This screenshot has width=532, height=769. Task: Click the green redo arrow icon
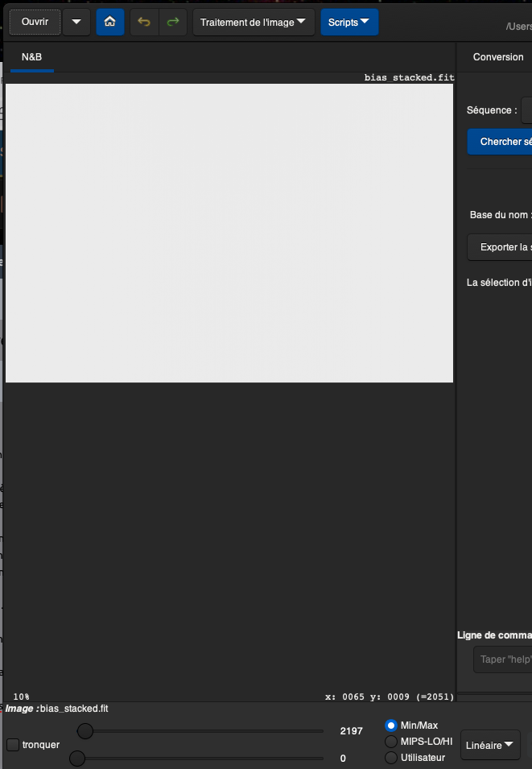(172, 22)
